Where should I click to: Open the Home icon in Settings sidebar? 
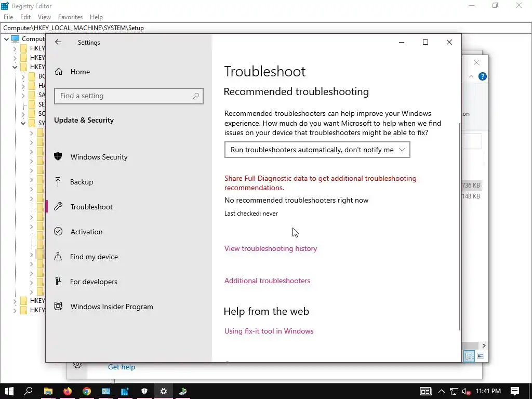pyautogui.click(x=59, y=72)
